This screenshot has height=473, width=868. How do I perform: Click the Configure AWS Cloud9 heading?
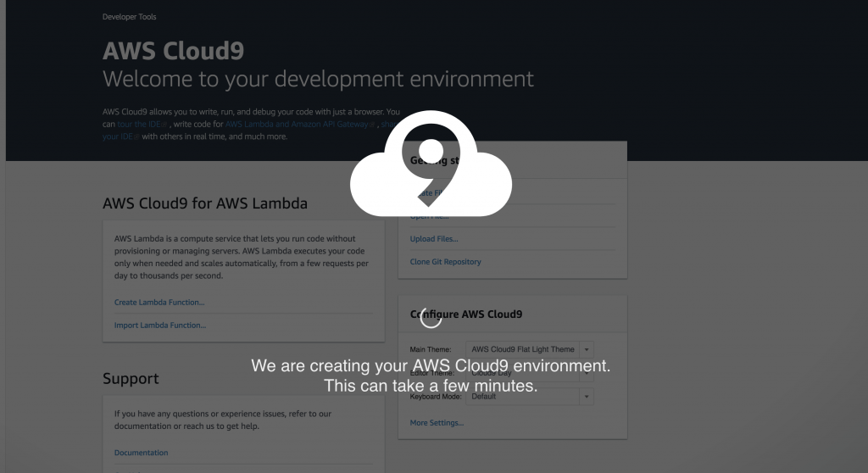pyautogui.click(x=466, y=314)
